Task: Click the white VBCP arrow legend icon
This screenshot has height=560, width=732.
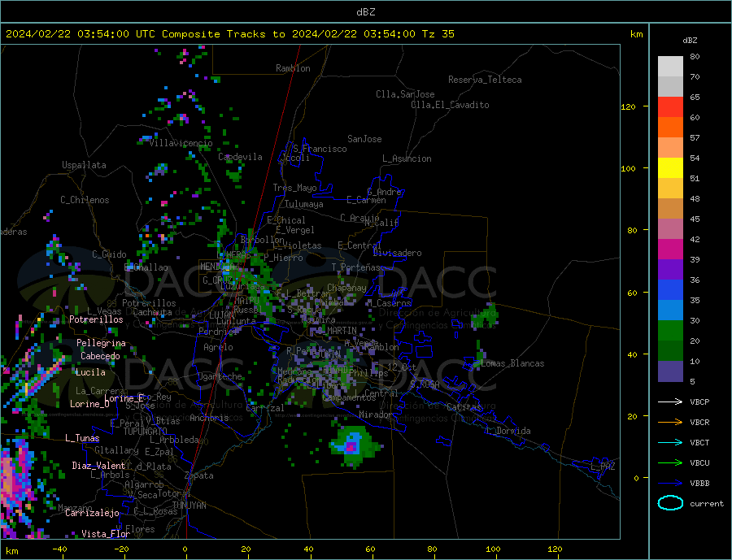Action: (x=670, y=402)
